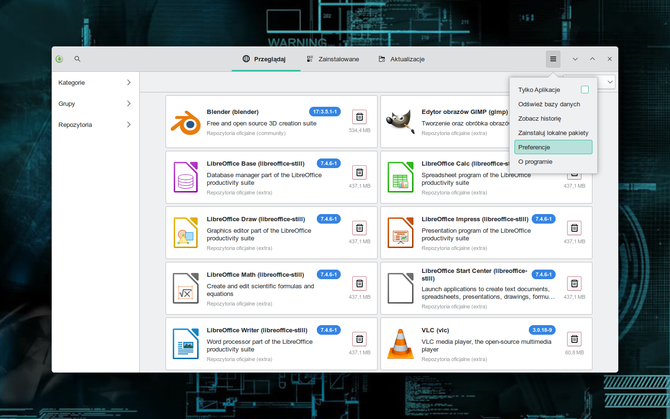Click the LibreOffice Impress icon
670x419 pixels.
(x=400, y=232)
